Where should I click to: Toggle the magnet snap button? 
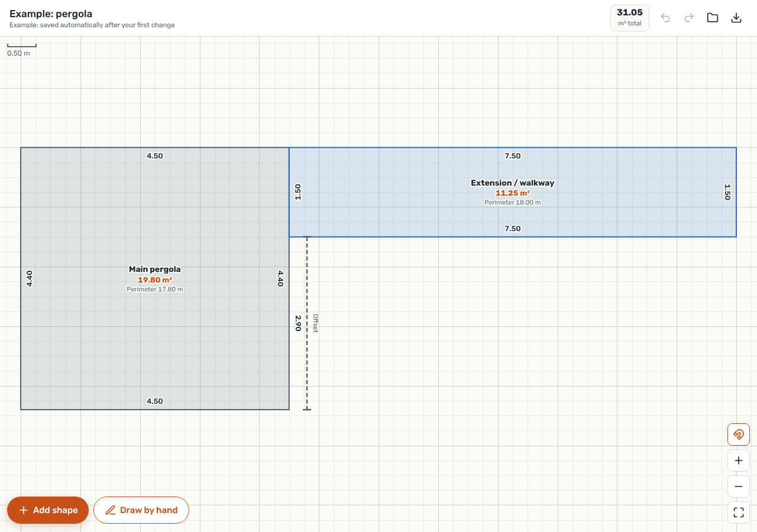pos(739,434)
